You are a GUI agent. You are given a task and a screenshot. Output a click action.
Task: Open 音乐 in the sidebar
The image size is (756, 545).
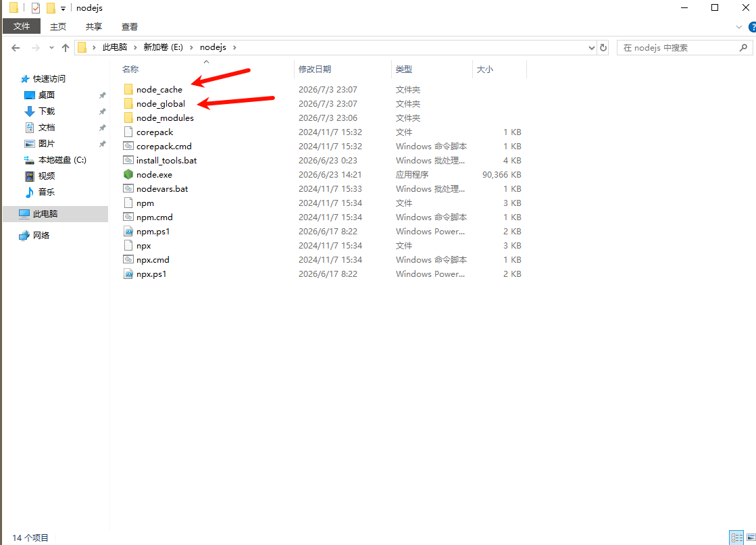[47, 192]
